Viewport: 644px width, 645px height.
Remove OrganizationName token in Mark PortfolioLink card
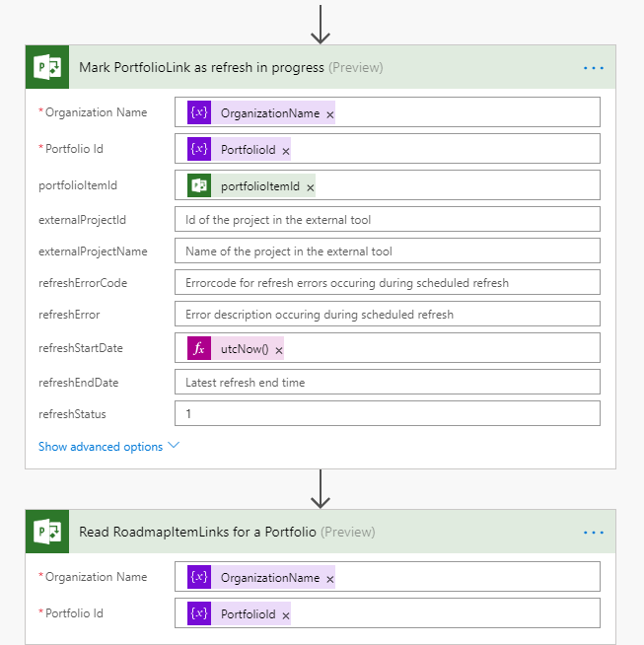pos(329,114)
